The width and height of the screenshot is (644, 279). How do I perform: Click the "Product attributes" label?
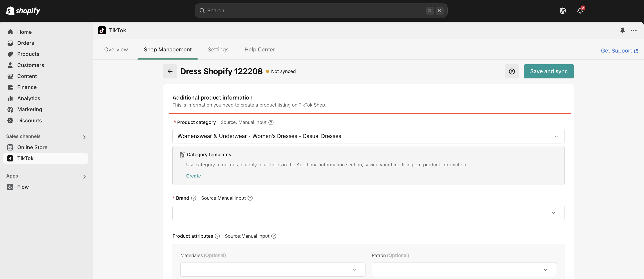tap(192, 236)
